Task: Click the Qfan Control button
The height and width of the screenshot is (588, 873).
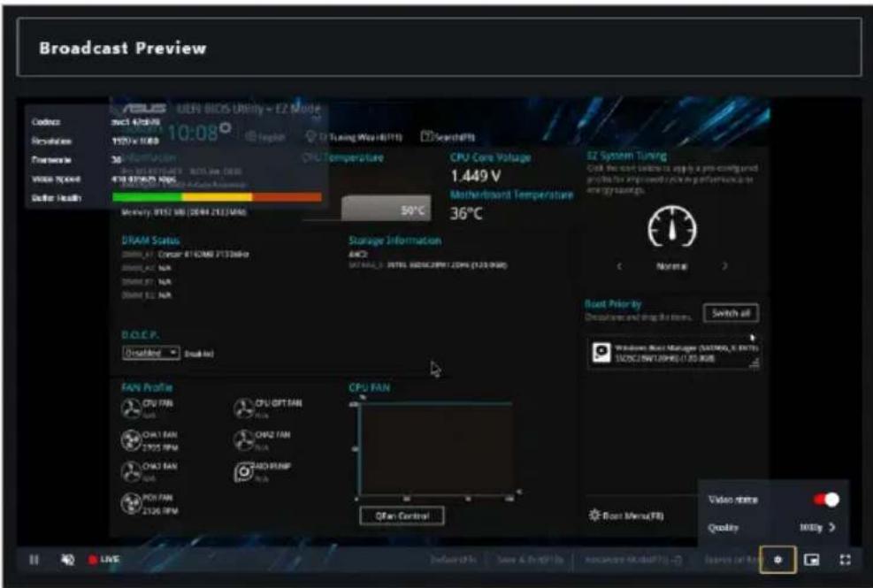Action: pos(402,515)
